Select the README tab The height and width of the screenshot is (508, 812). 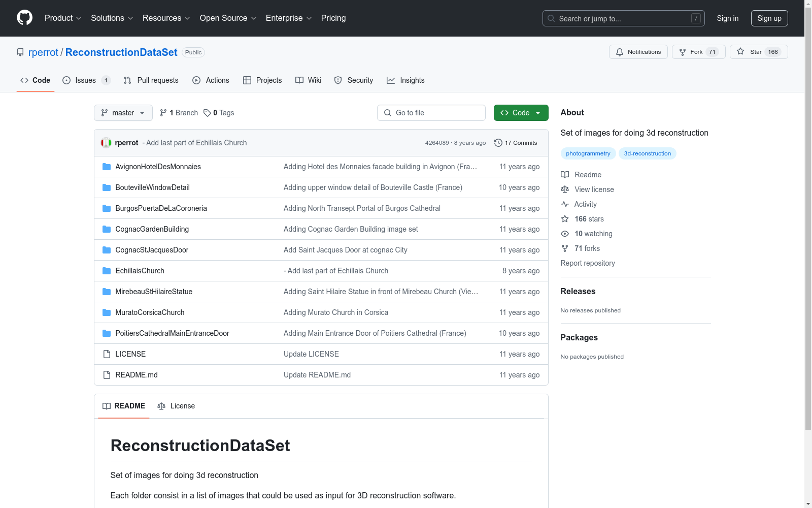pyautogui.click(x=124, y=406)
